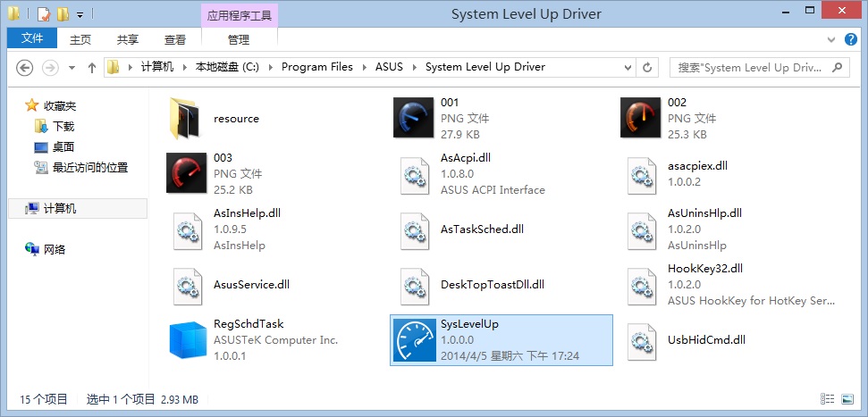Open the 共享 ribbon tab

(128, 40)
